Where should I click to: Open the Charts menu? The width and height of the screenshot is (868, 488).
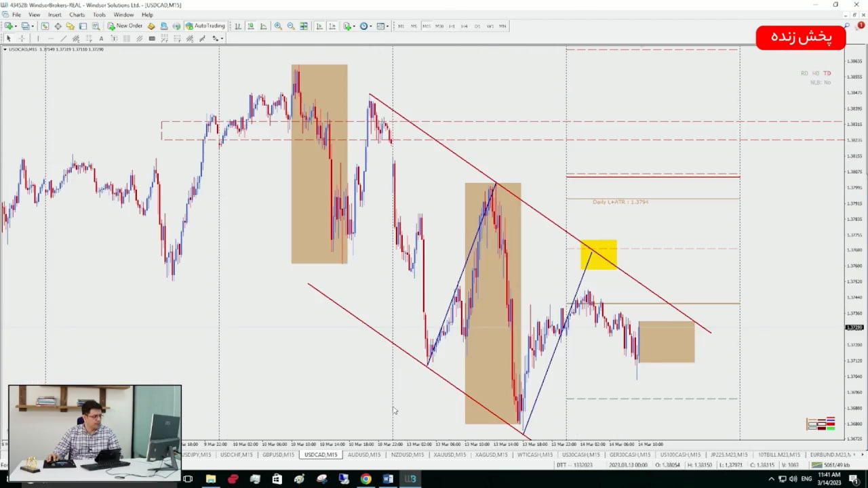77,14
